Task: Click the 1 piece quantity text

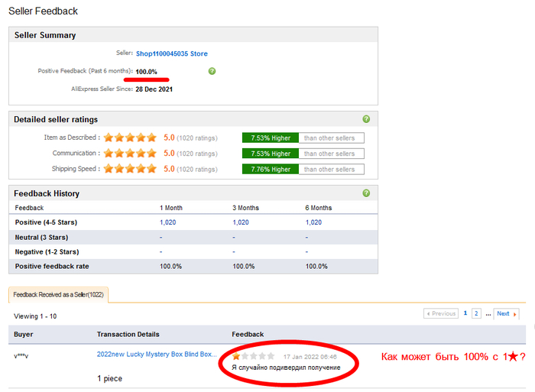Action: pos(109,378)
